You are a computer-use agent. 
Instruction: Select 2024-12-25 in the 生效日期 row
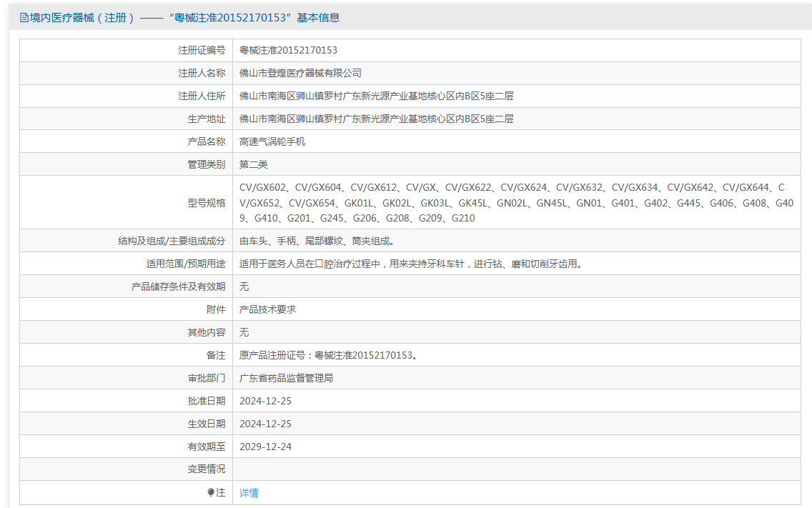coord(266,424)
